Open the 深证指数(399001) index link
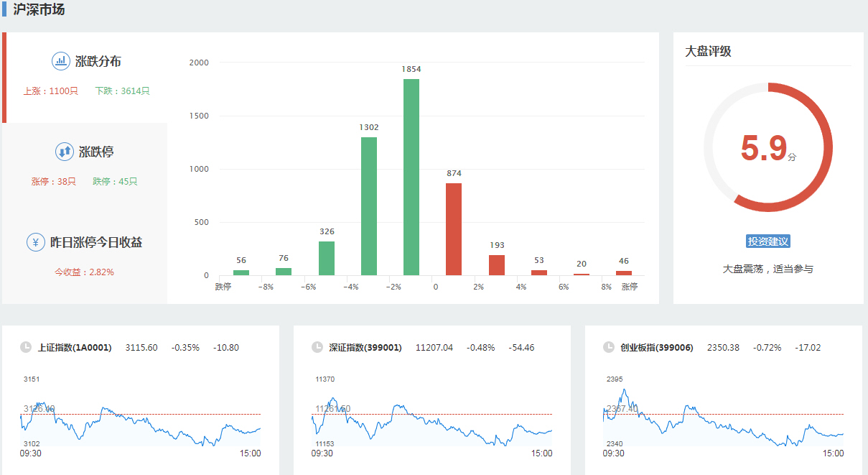 [367, 348]
